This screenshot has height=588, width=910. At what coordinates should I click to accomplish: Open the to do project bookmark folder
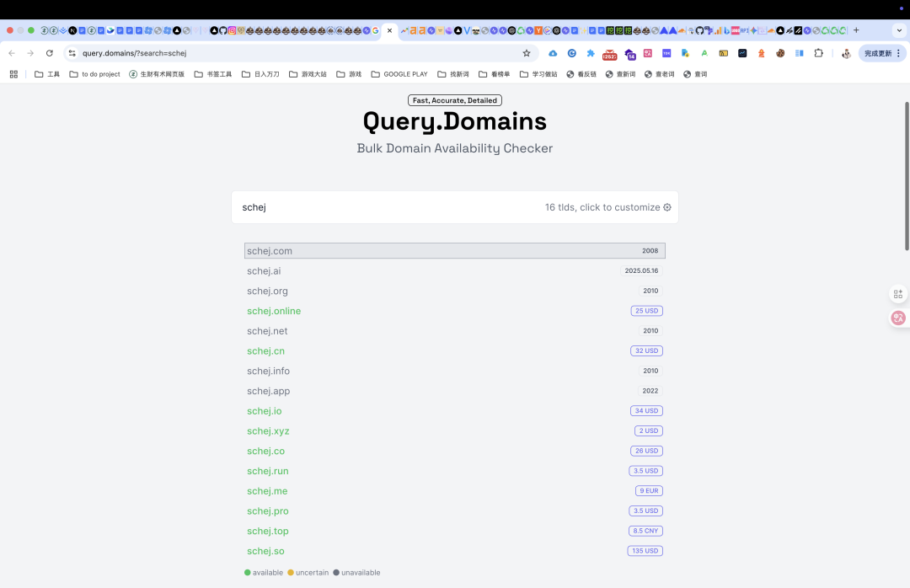(94, 74)
